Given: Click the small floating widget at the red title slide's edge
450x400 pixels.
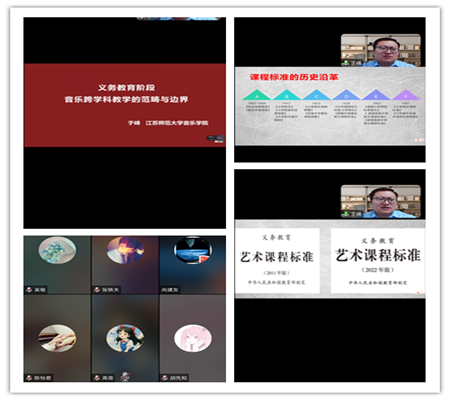Looking at the screenshot, I should [215, 138].
